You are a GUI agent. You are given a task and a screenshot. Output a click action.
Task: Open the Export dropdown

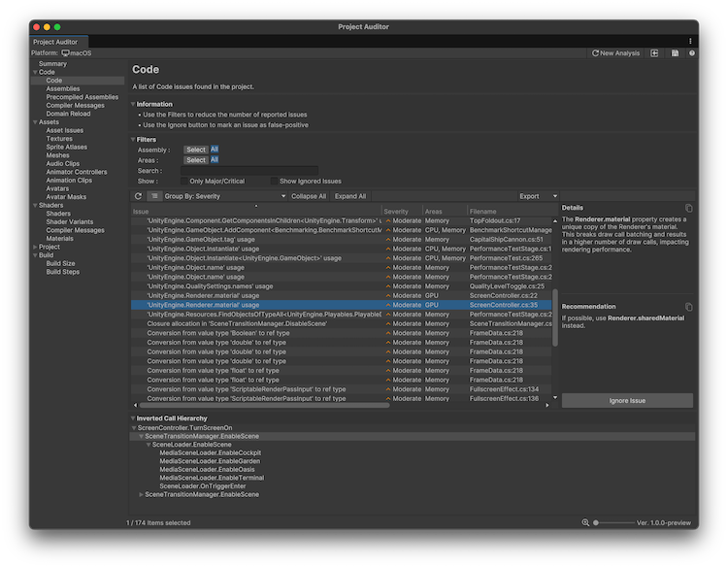coord(538,196)
